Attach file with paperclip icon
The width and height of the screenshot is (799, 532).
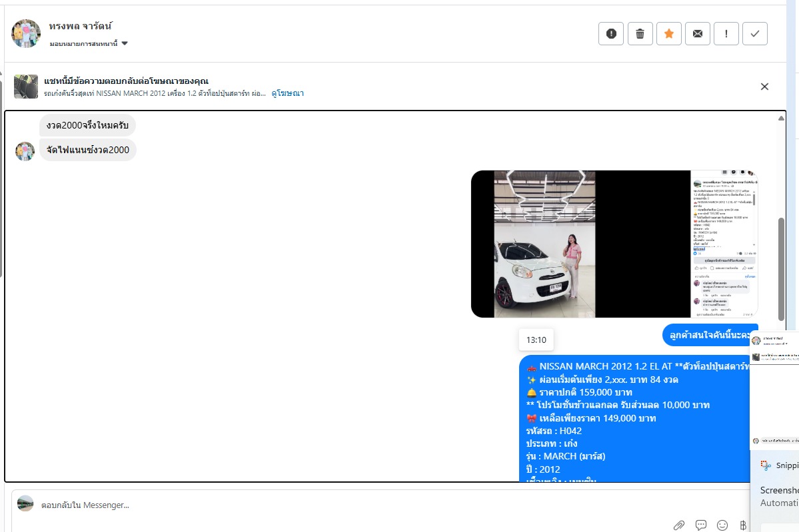click(x=679, y=525)
